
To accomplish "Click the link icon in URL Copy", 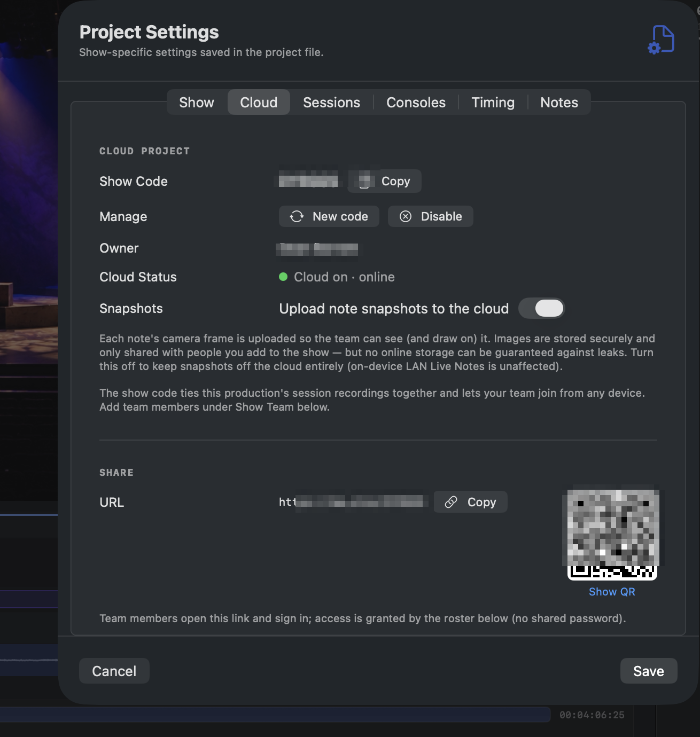I will click(x=451, y=502).
